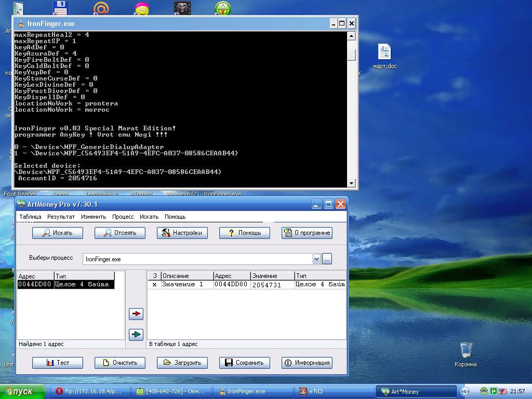Click the green globe desktop icon

[223, 8]
